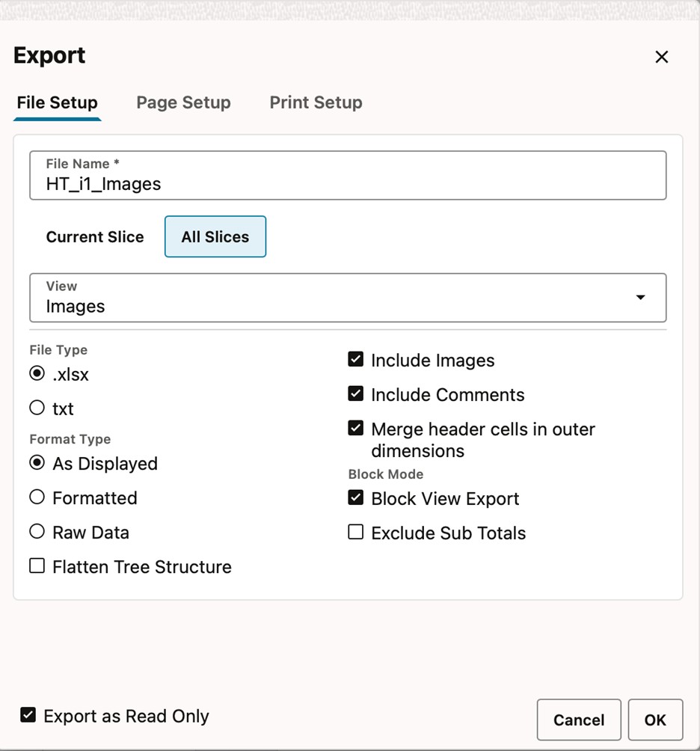Turn off Block View Export
The width and height of the screenshot is (700, 751).
pyautogui.click(x=355, y=497)
